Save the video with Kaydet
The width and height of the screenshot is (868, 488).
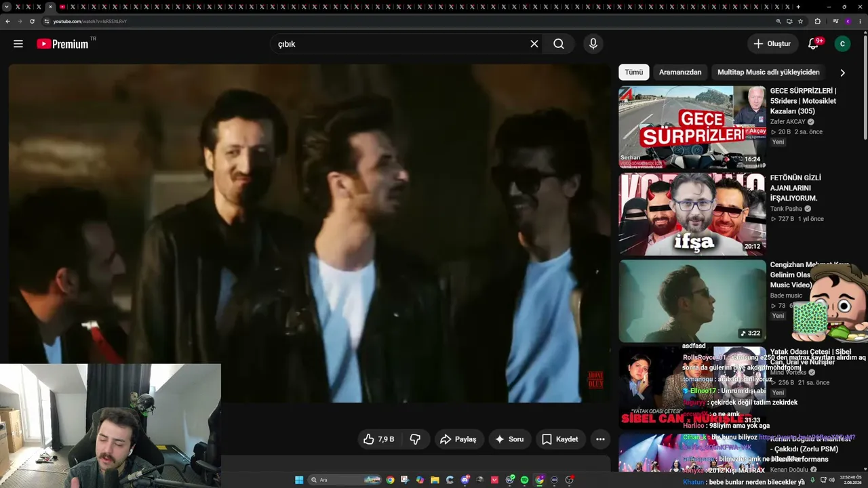pyautogui.click(x=560, y=439)
